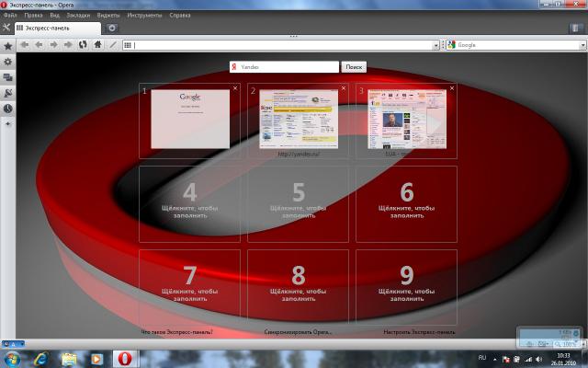Open the Правка menu
This screenshot has height=368, width=588.
click(x=33, y=16)
